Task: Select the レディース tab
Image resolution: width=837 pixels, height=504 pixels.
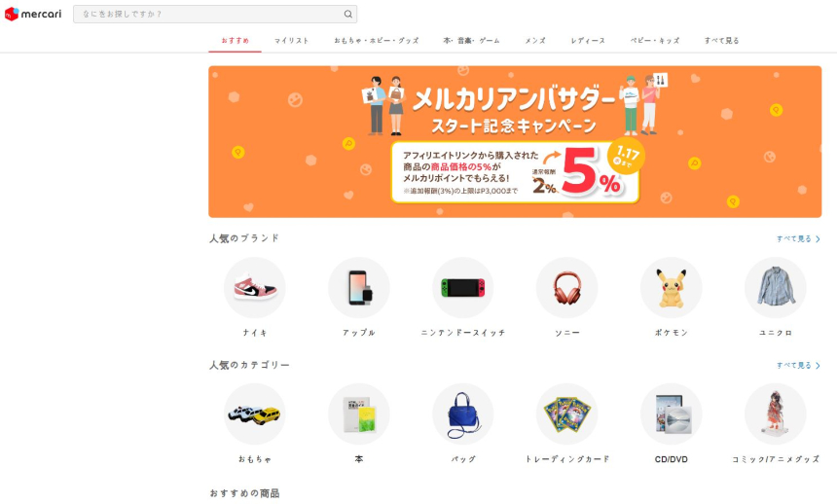Action: click(x=588, y=41)
